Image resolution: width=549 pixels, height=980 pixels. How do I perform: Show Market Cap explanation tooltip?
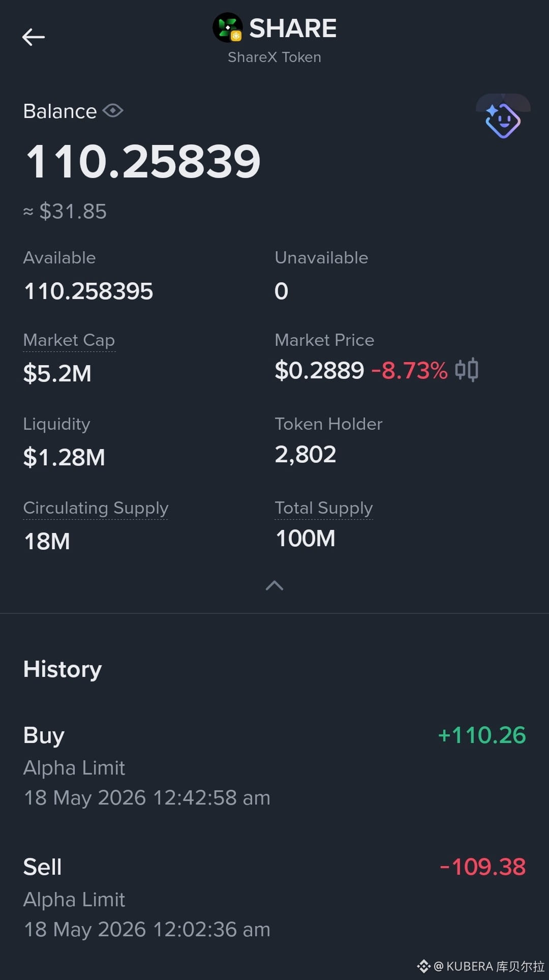click(69, 340)
